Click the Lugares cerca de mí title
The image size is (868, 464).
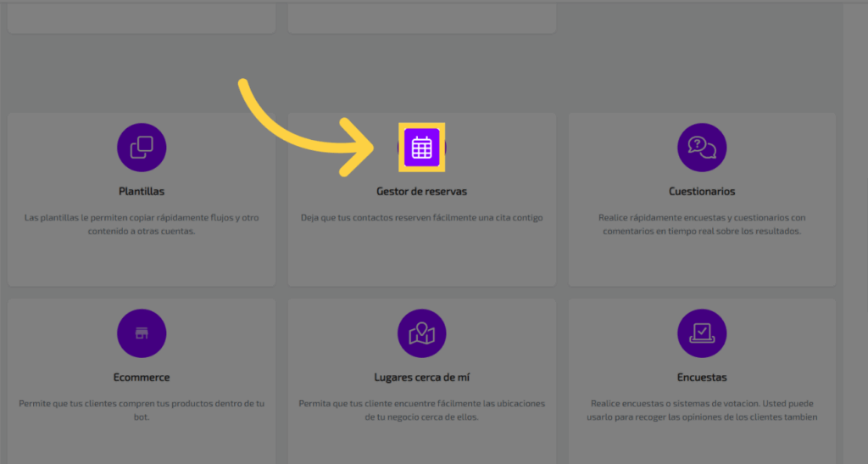tap(421, 377)
